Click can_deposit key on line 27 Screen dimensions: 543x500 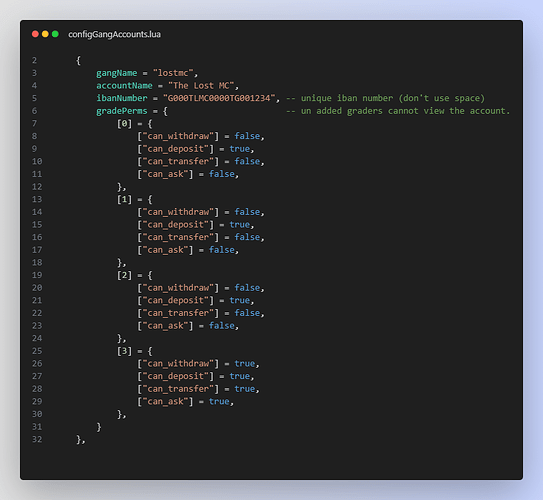pos(176,376)
